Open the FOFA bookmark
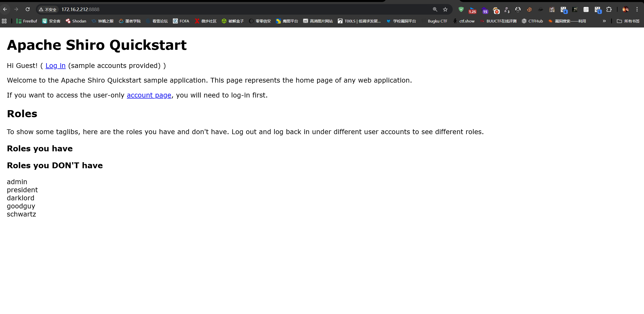The height and width of the screenshot is (314, 644). click(x=181, y=21)
